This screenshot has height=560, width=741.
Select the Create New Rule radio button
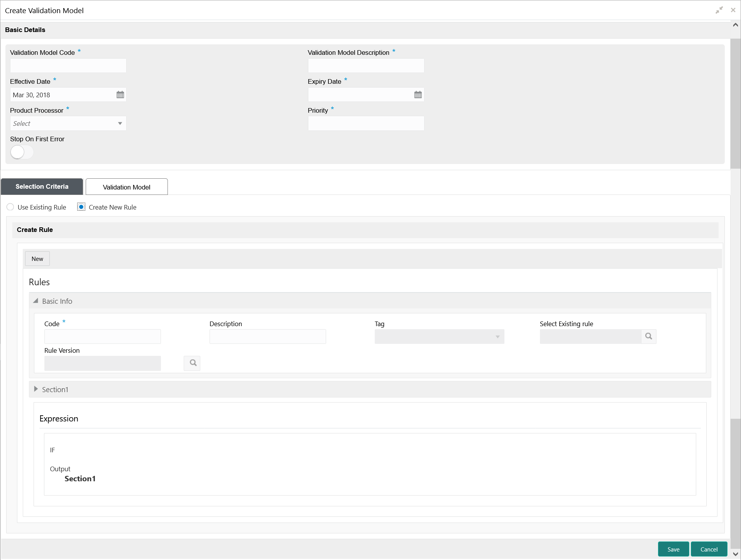(81, 207)
